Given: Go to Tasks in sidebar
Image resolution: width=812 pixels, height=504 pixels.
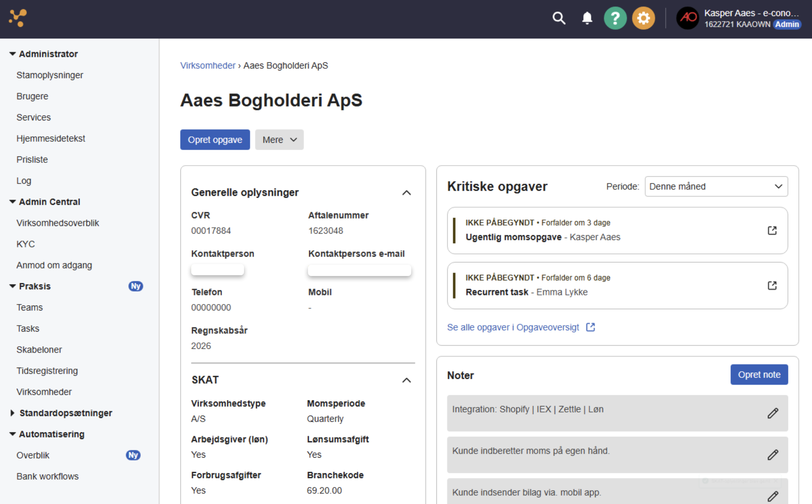Looking at the screenshot, I should [28, 328].
